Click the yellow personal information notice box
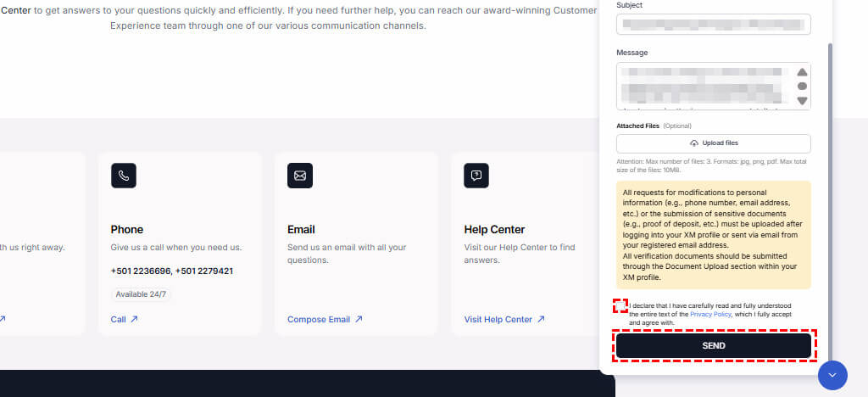 (x=714, y=235)
